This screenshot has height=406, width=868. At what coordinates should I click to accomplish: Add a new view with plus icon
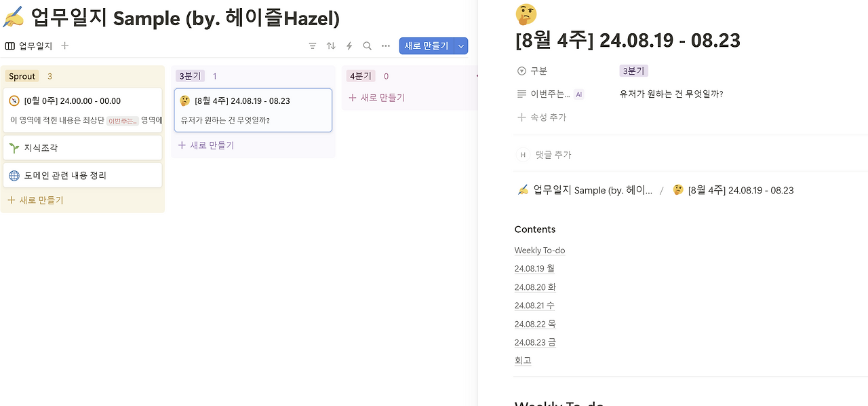(x=65, y=46)
